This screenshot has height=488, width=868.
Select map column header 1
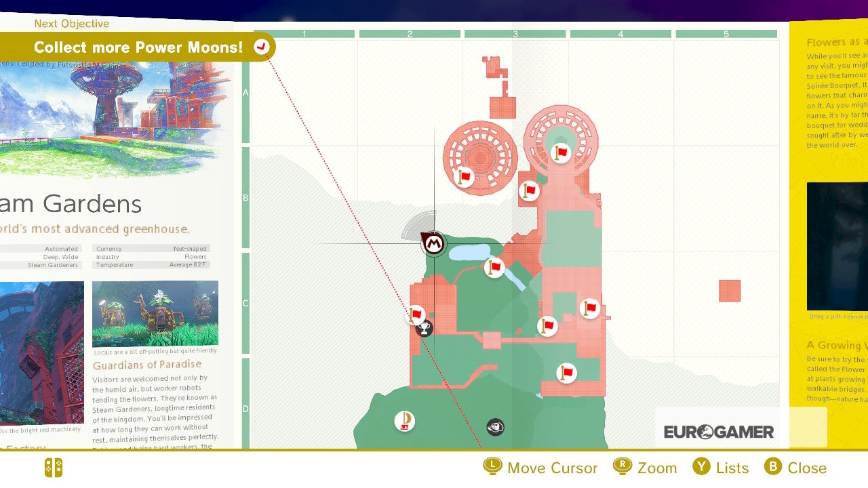tap(304, 34)
